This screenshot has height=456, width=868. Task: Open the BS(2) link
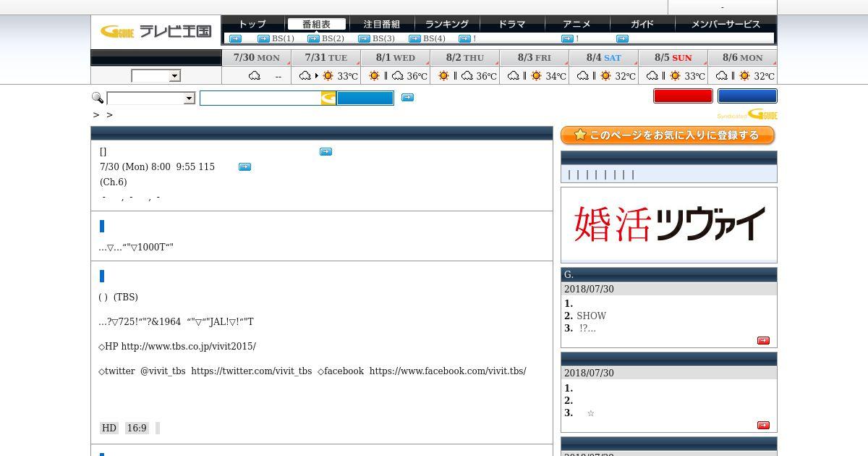(x=333, y=38)
